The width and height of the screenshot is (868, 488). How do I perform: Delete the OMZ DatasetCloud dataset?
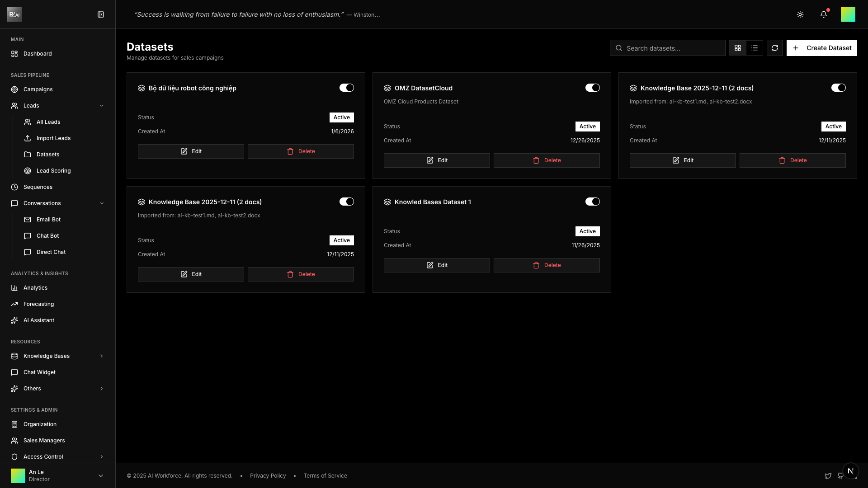click(x=547, y=160)
